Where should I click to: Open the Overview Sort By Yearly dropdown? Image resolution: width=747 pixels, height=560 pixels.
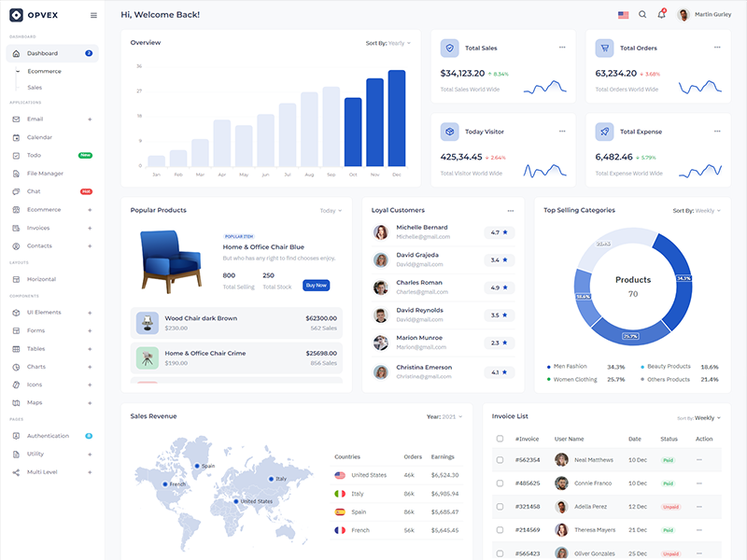tap(388, 43)
